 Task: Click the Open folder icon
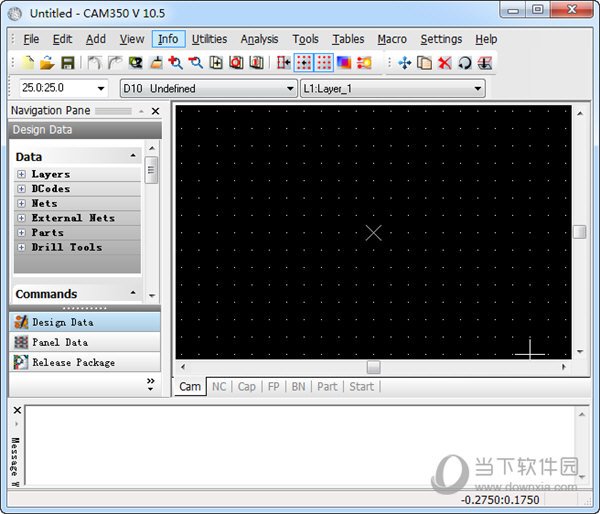tap(47, 63)
